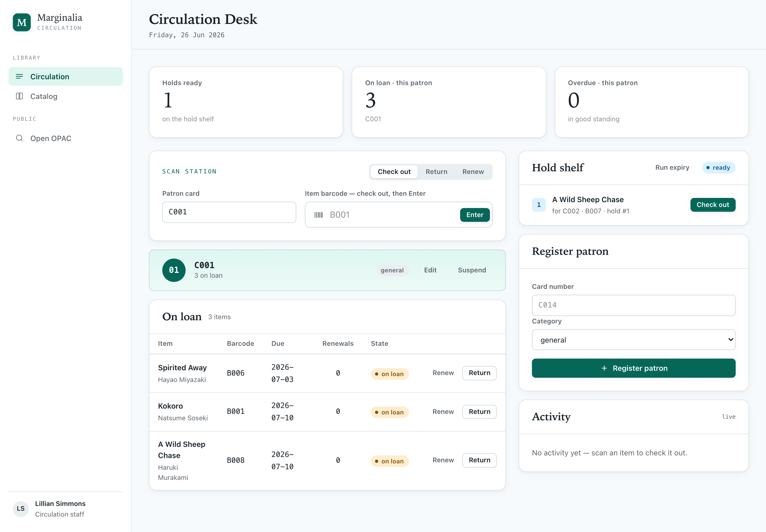Click the Catalog book icon in sidebar

19,96
